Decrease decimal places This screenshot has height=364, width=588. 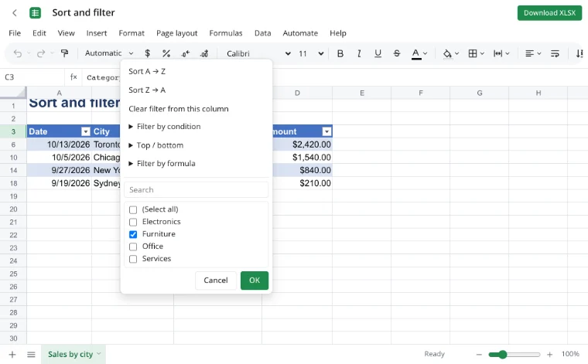pos(185,53)
